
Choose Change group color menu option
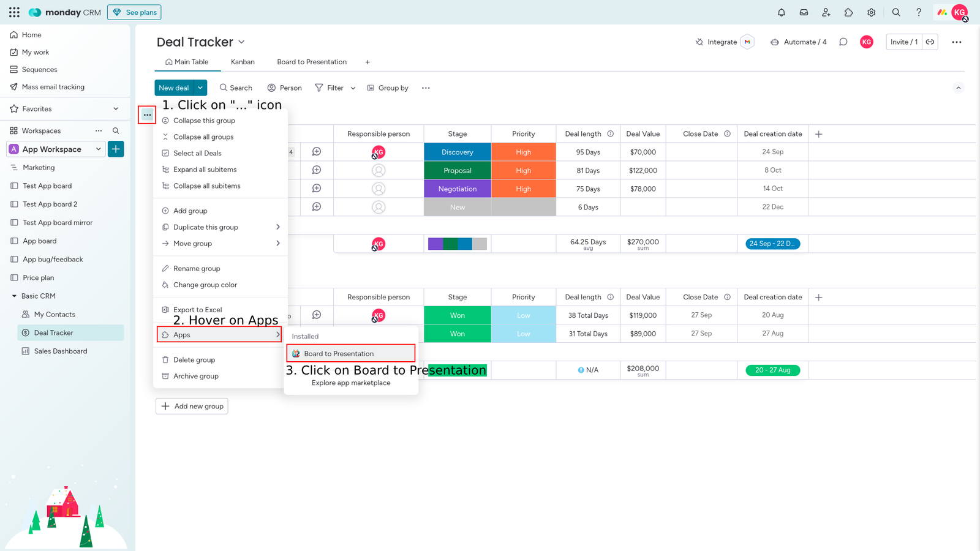pos(205,285)
